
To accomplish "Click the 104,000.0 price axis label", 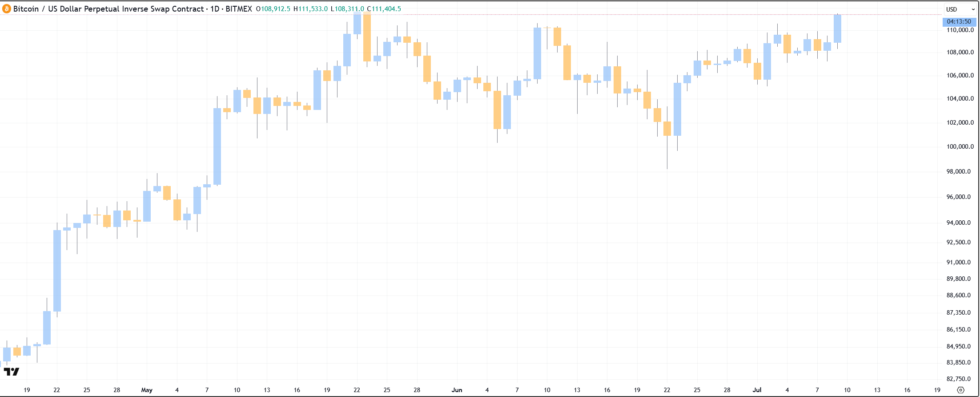I will click(960, 98).
